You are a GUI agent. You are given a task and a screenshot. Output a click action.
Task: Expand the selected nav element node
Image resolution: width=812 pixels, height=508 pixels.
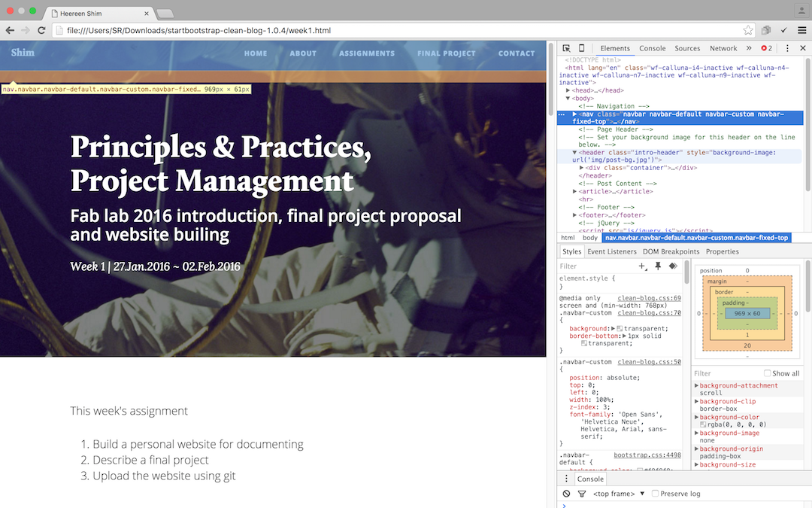coord(574,114)
